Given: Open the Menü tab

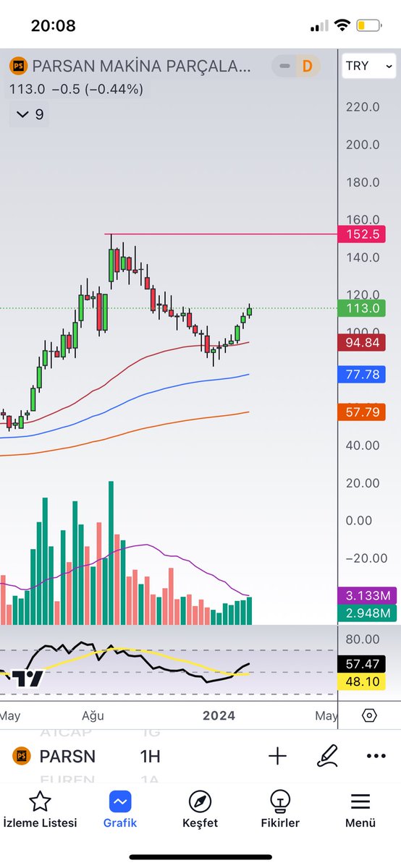Looking at the screenshot, I should pos(360,809).
